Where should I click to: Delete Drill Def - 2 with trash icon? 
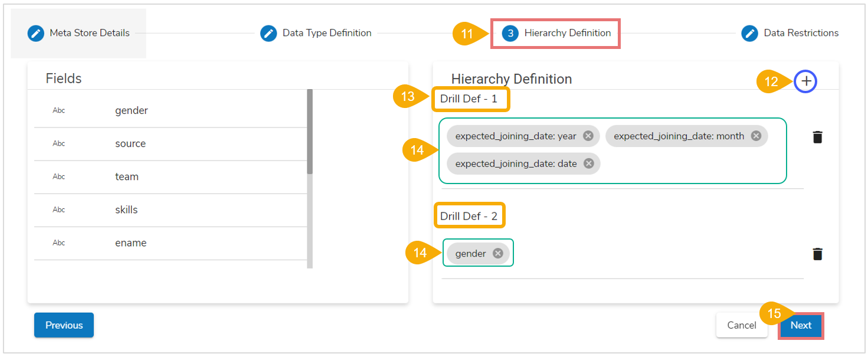point(817,254)
